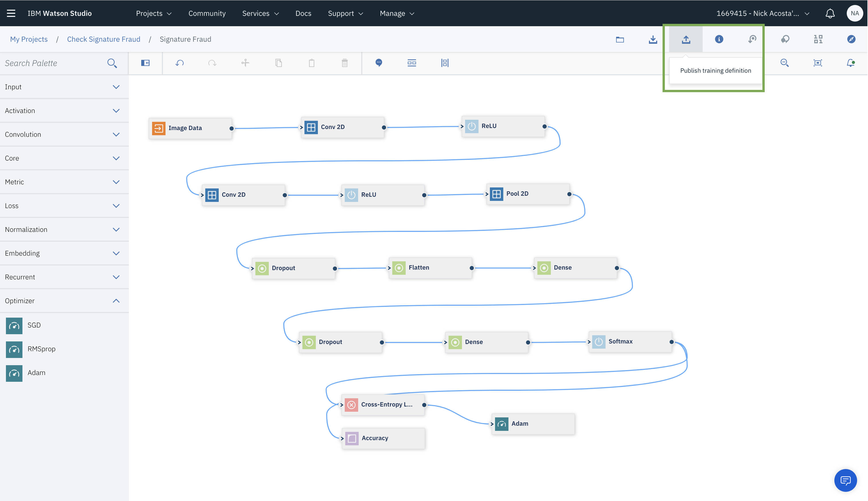Open the NA user avatar

click(x=855, y=13)
